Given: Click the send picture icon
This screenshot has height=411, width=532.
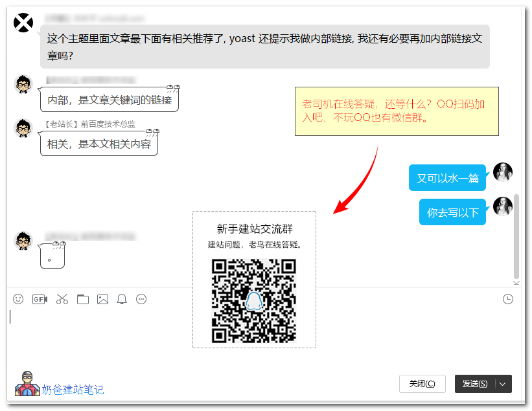Looking at the screenshot, I should 102,299.
